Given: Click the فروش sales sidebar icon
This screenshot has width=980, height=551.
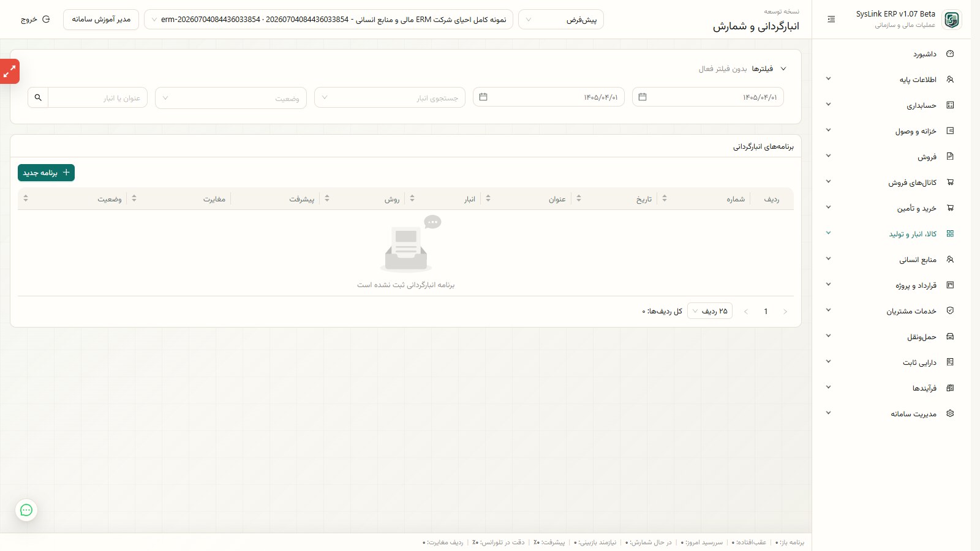Looking at the screenshot, I should [950, 157].
